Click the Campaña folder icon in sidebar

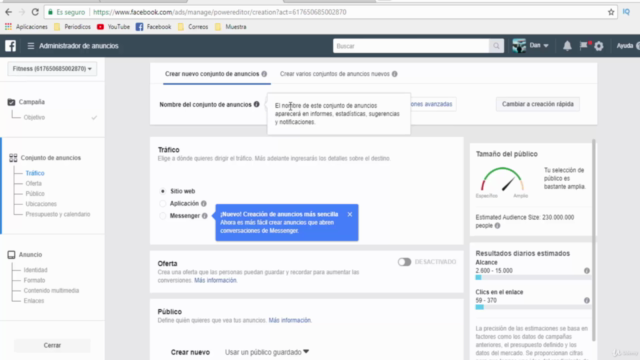pyautogui.click(x=11, y=102)
